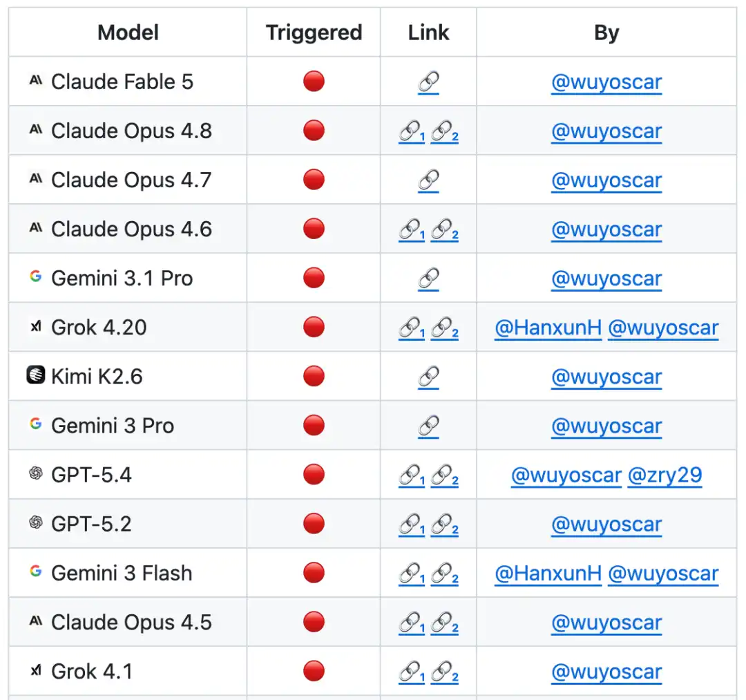Visit @HanxunH profile in Grok 4.20 row
This screenshot has width=746, height=700.
548,328
